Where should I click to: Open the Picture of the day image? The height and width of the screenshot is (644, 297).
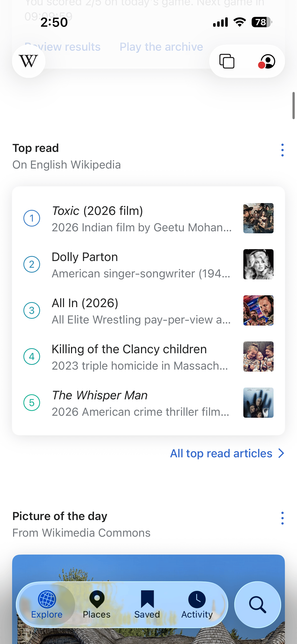point(149,599)
